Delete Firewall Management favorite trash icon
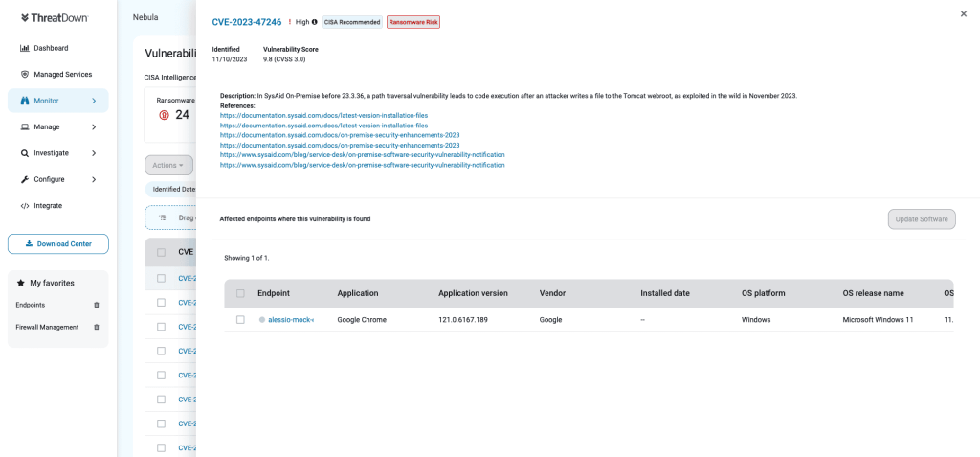 click(x=97, y=327)
